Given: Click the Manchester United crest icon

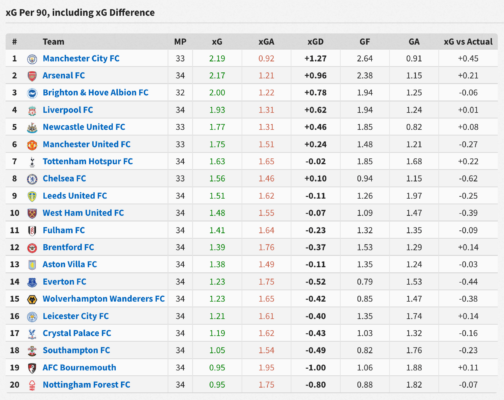Looking at the screenshot, I should pos(32,145).
